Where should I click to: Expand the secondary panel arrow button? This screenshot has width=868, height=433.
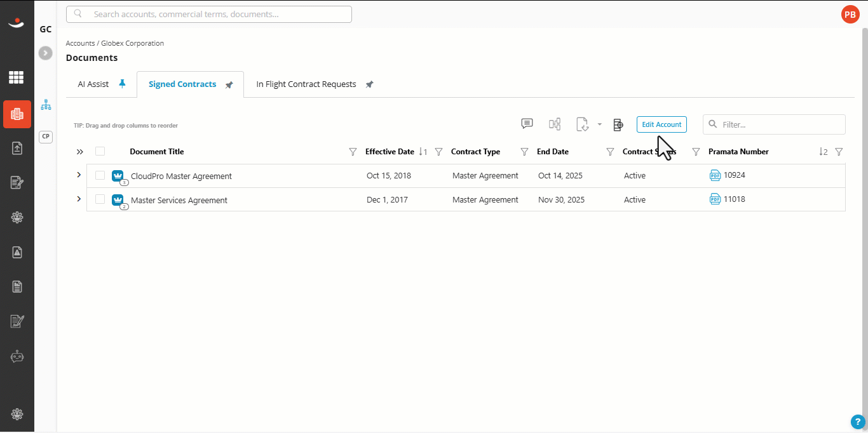[x=45, y=53]
